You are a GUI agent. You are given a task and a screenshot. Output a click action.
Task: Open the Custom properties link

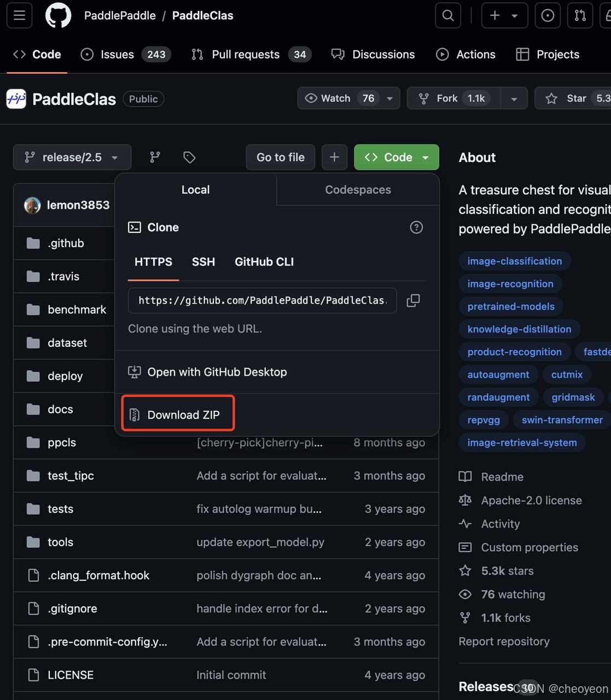518,547
